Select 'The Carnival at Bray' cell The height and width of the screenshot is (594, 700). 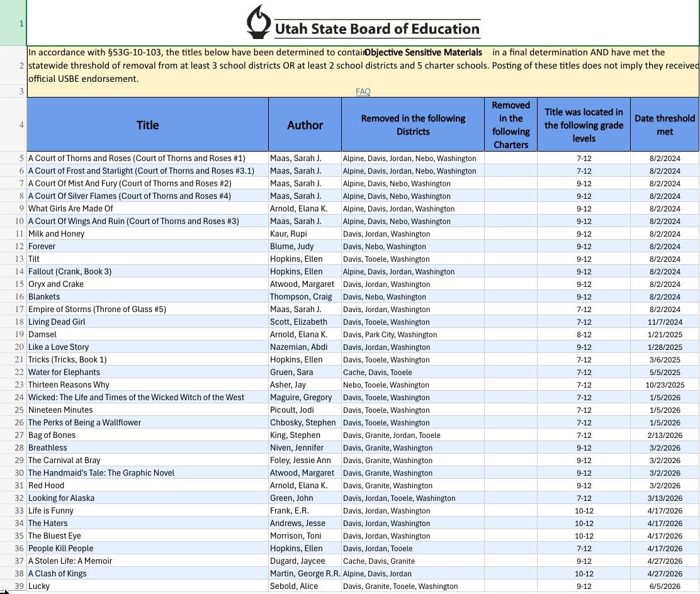click(x=148, y=460)
